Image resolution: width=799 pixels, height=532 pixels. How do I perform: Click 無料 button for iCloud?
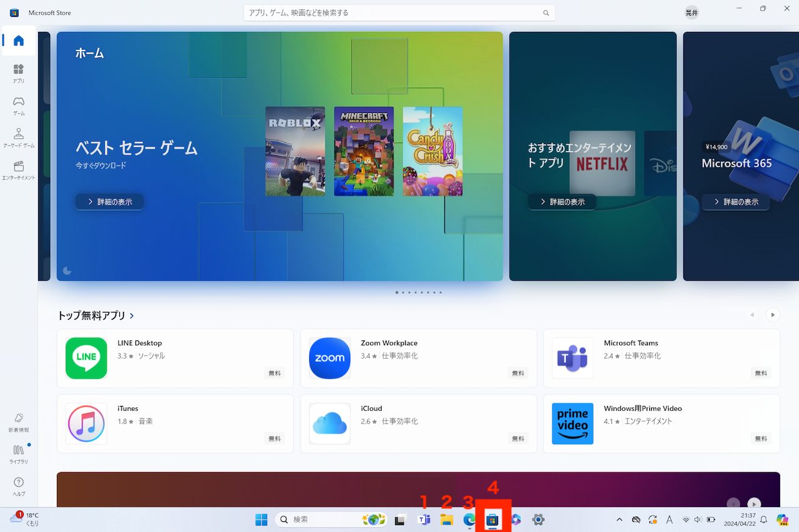518,438
